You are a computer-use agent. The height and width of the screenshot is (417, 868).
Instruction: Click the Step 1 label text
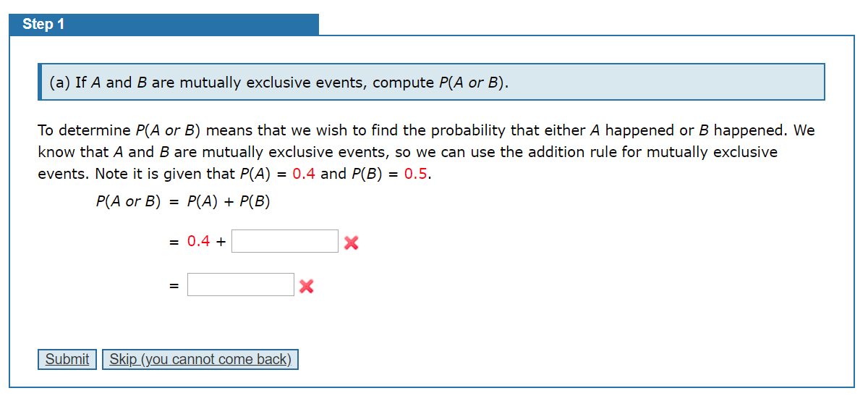(43, 24)
